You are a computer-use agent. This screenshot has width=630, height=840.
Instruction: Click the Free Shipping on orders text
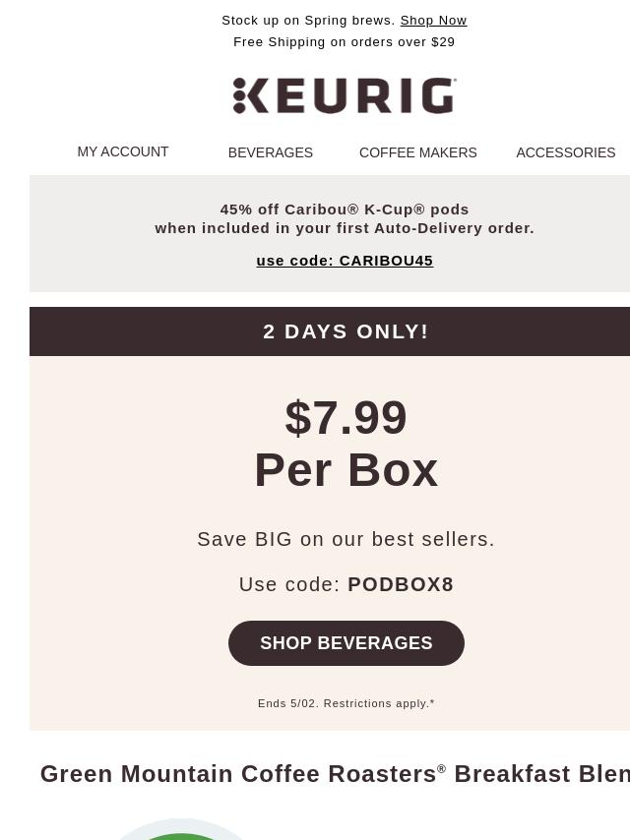click(x=345, y=41)
